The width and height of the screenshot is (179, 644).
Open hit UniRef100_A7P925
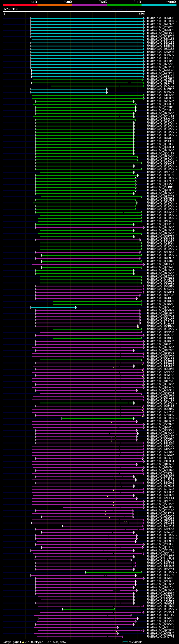(161, 24)
